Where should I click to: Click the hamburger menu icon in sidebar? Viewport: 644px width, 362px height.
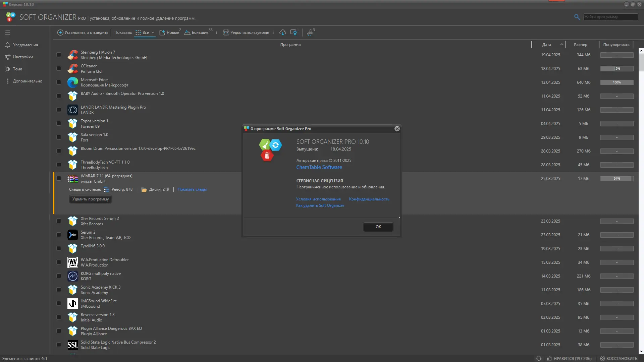pos(8,33)
